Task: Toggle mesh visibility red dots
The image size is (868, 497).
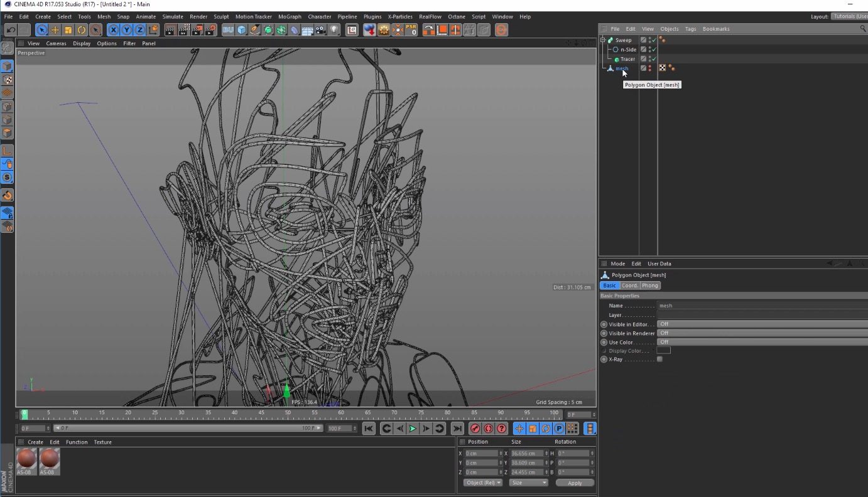Action: 649,68
